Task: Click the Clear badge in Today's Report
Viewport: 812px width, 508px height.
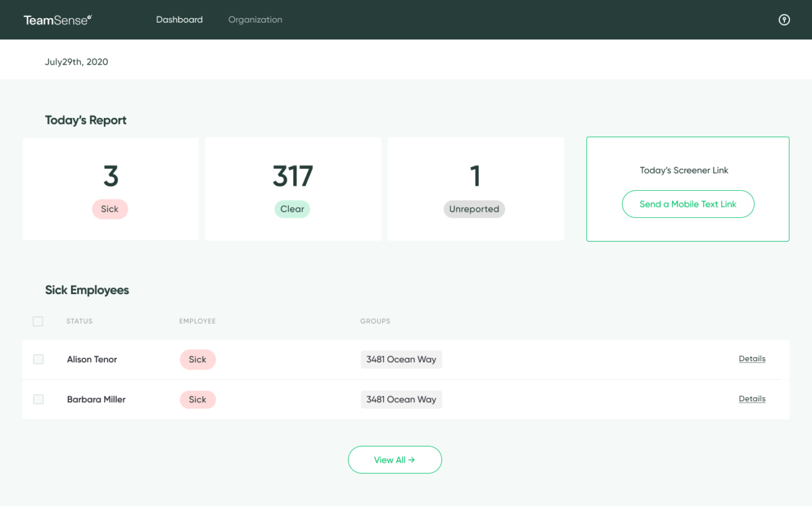Action: pos(293,209)
